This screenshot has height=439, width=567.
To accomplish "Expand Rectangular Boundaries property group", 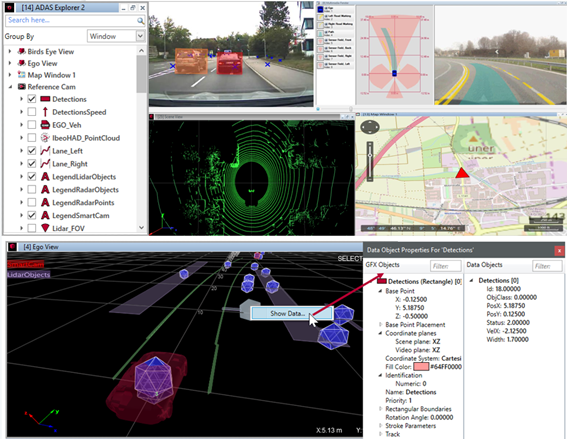I will 380,409.
